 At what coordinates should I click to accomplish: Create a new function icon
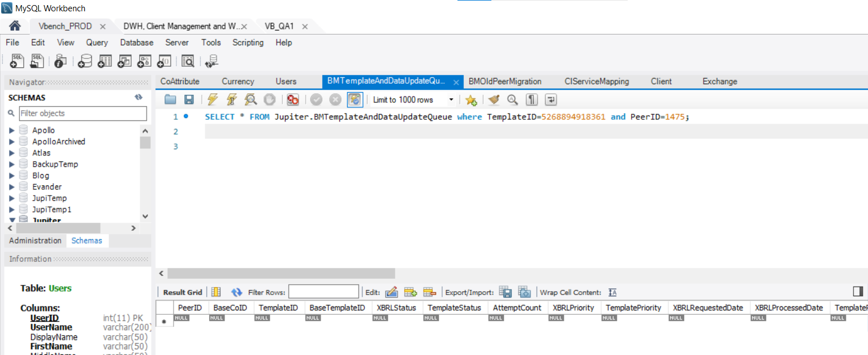(165, 61)
